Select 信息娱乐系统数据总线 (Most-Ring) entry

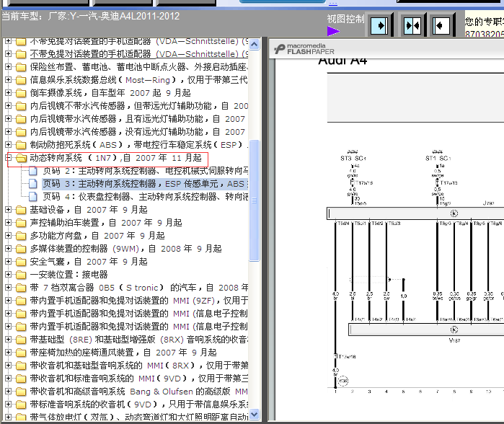139,80
